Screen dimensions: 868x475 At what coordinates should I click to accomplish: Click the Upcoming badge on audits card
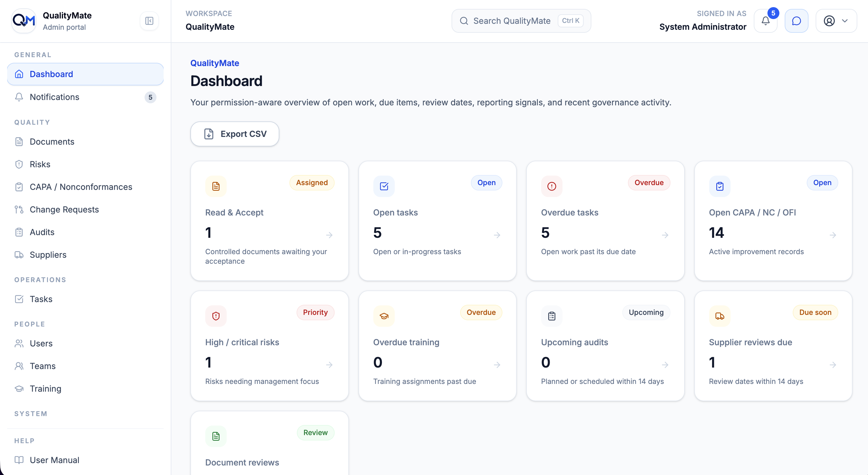click(646, 312)
